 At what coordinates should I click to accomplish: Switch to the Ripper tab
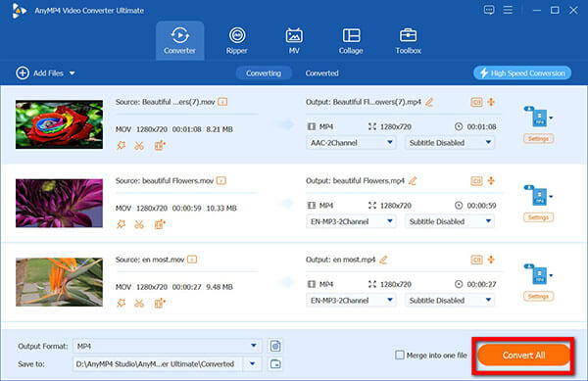tap(237, 40)
